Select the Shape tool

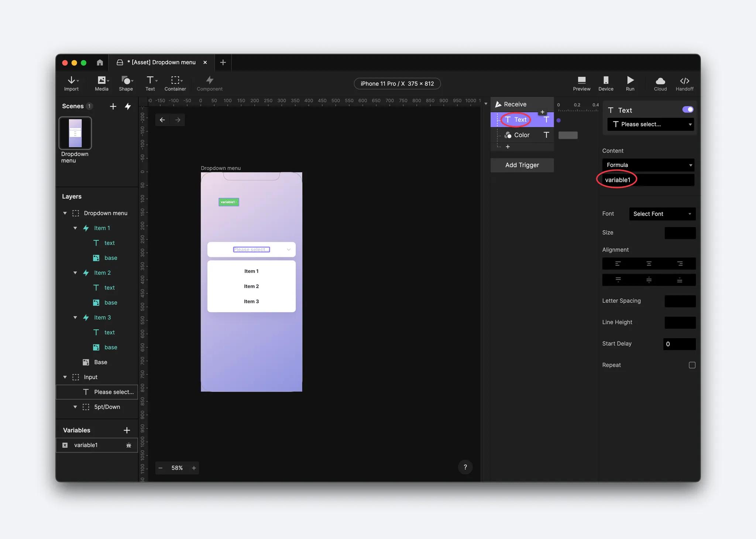click(126, 83)
